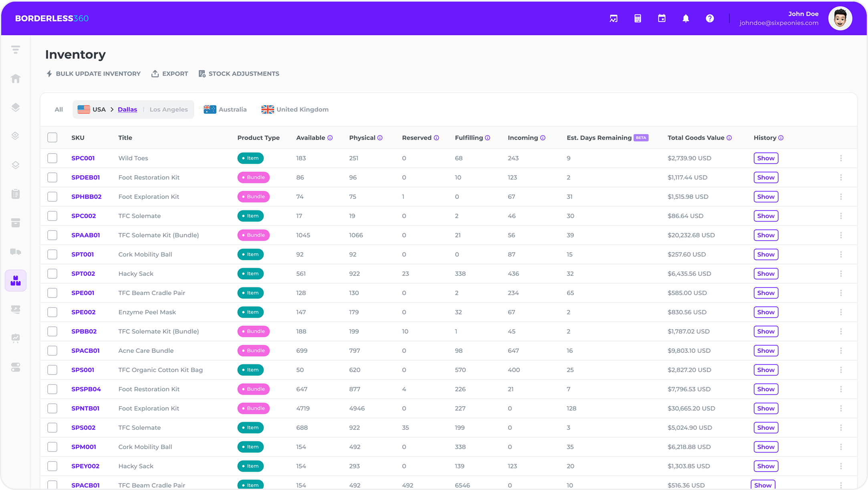Expand sidebar using top collapse icon
The height and width of the screenshot is (490, 868).
click(16, 50)
